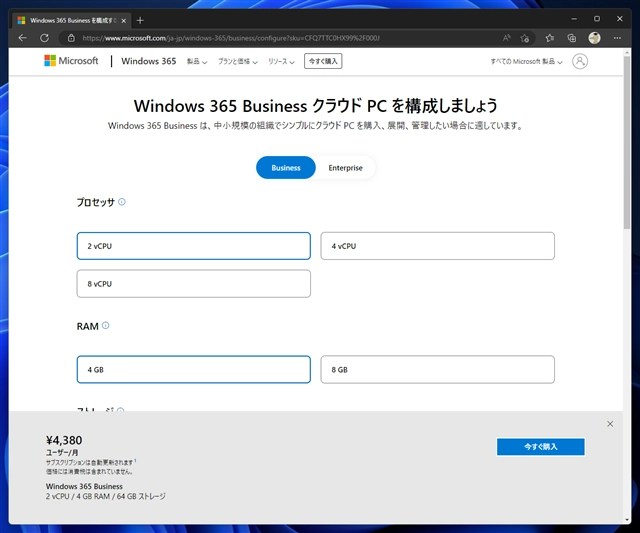640x533 pixels.
Task: Click the RAM section heading
Action: click(x=87, y=326)
